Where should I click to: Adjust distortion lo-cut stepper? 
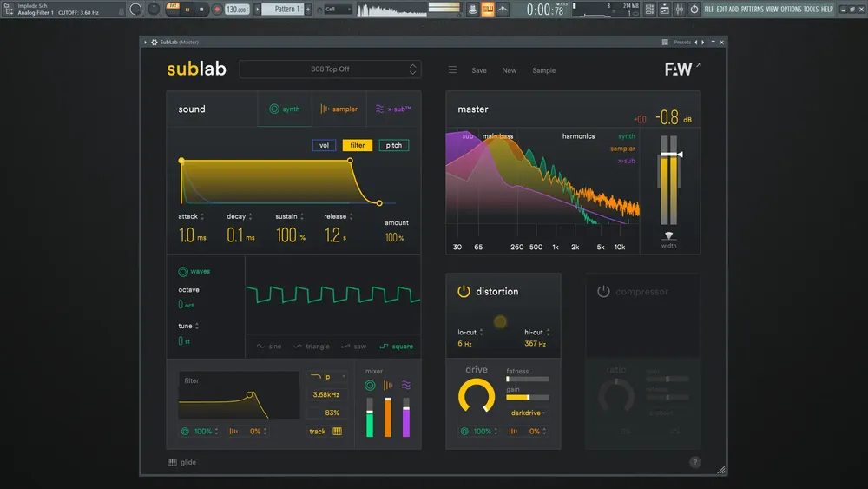tap(481, 333)
